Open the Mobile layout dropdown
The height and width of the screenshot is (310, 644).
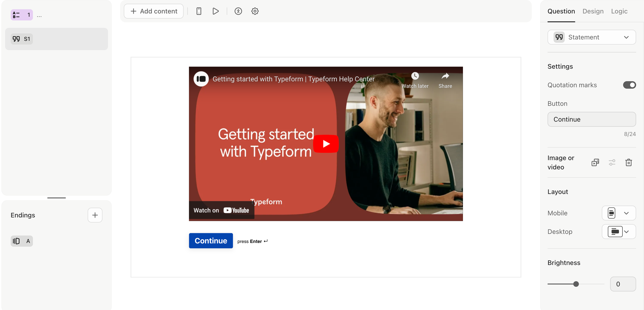click(x=618, y=213)
